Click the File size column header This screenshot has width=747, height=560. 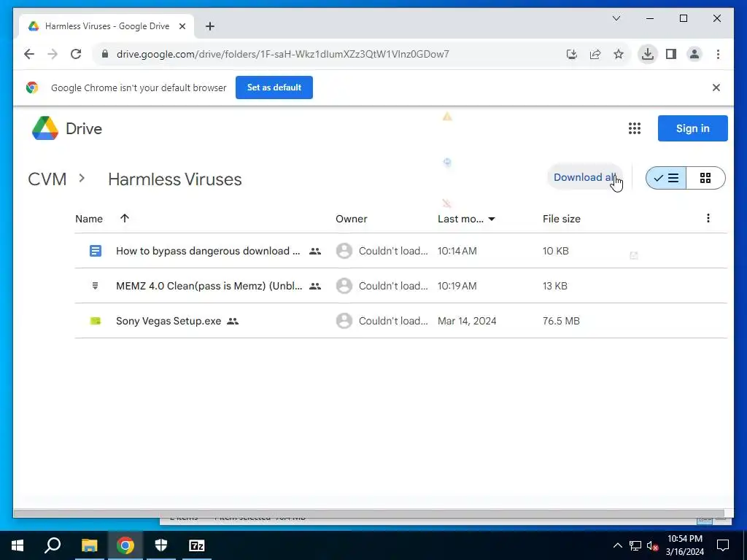click(561, 219)
